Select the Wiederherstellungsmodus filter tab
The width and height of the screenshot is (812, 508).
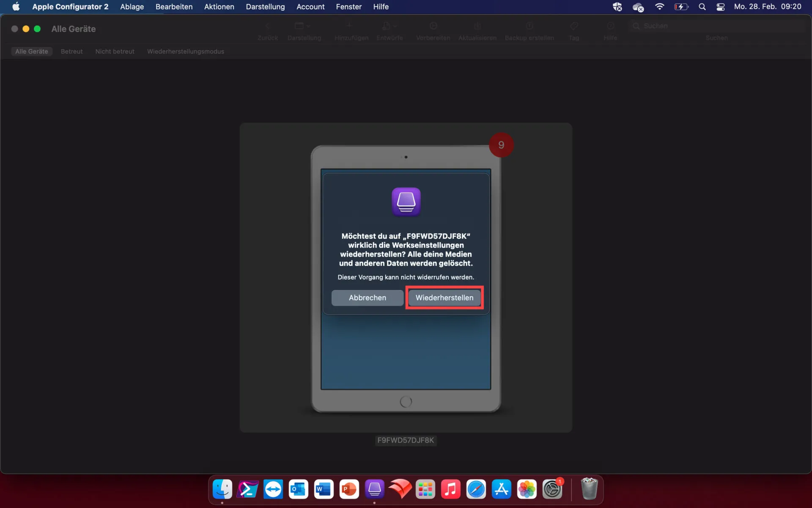[x=185, y=51]
